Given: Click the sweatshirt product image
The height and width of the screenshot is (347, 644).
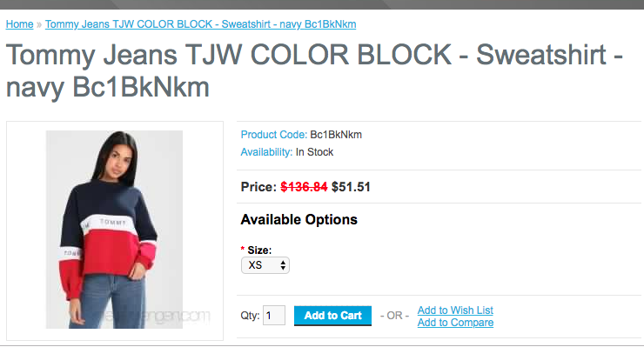Looking at the screenshot, I should coord(114,230).
